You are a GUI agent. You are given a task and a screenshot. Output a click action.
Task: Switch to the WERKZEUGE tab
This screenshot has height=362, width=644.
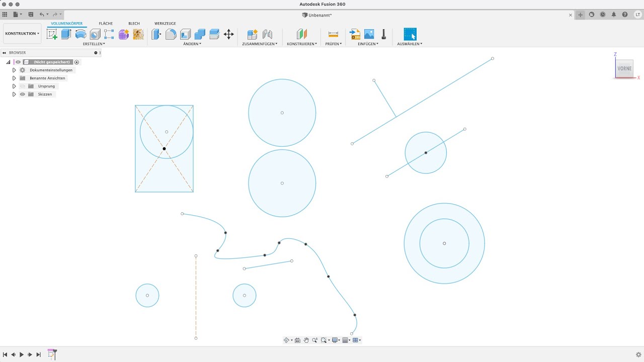[x=165, y=24]
